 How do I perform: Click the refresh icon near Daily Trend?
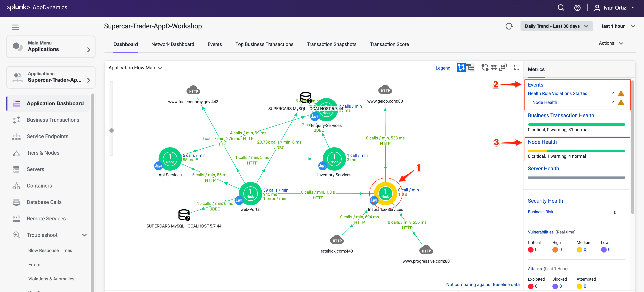[x=509, y=26]
